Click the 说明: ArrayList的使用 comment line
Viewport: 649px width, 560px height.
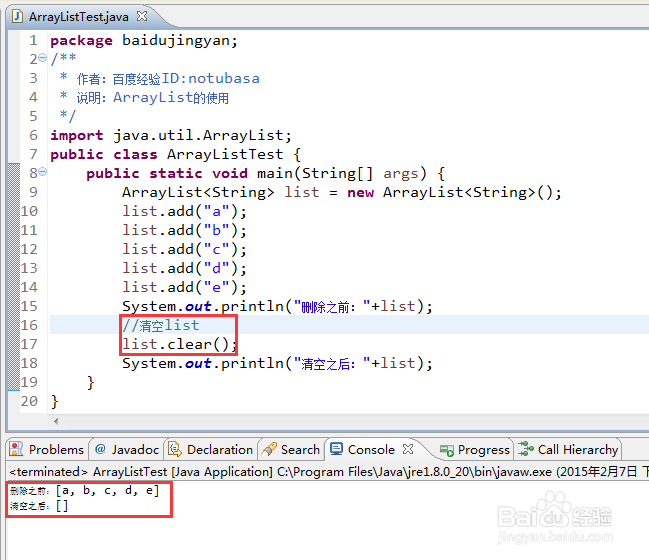point(144,98)
